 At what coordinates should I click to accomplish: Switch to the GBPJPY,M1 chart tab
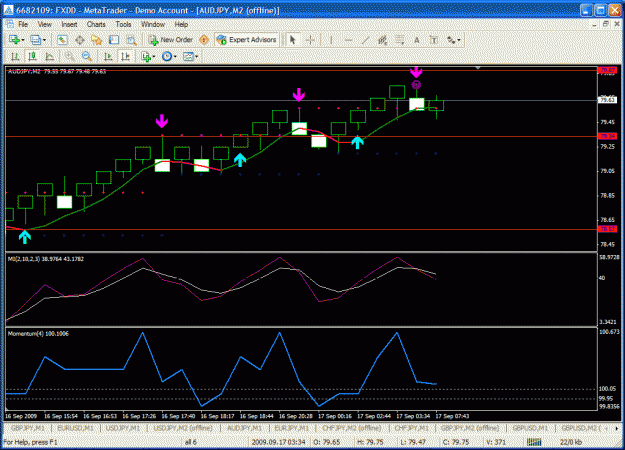(x=28, y=428)
